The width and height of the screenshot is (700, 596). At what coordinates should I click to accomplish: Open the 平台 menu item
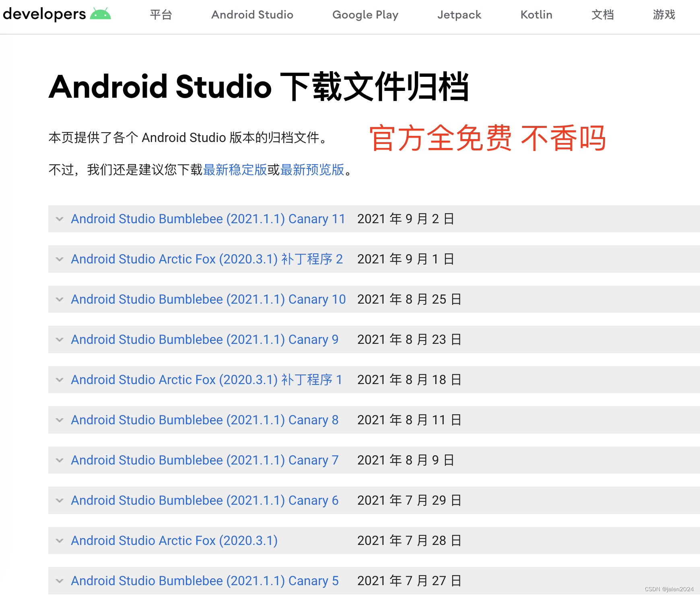(x=161, y=15)
